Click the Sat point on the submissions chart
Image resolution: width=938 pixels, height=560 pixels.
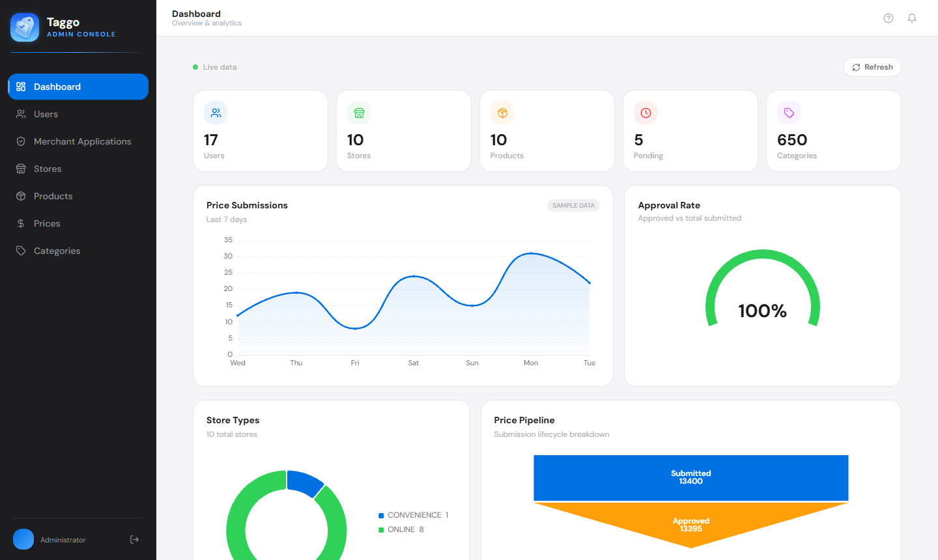pyautogui.click(x=414, y=276)
